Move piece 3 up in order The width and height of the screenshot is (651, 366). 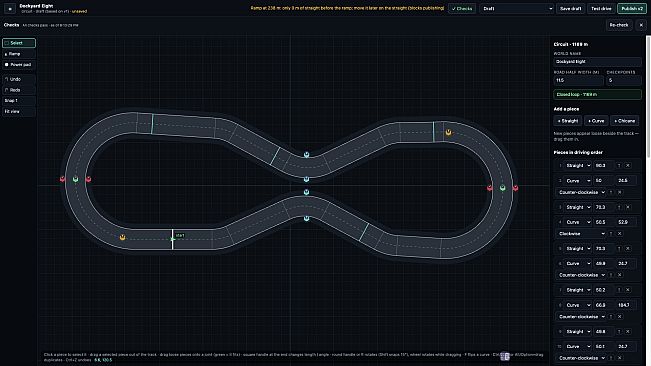point(619,207)
